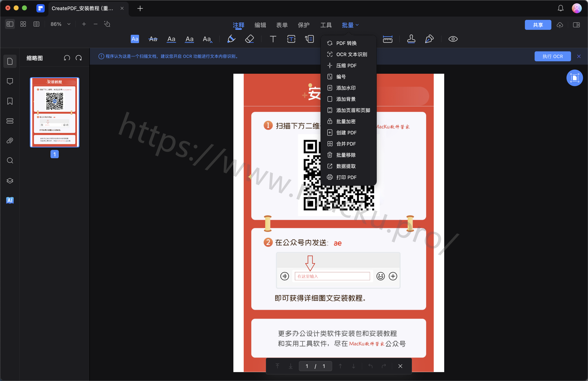Open layers panel from sidebar
588x381 pixels.
[x=10, y=181]
